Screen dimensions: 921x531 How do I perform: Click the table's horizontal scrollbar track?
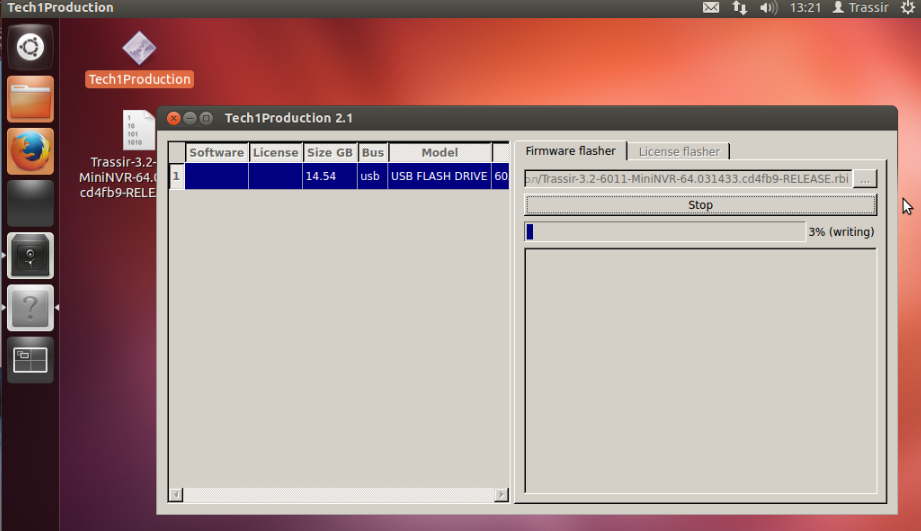pos(339,495)
